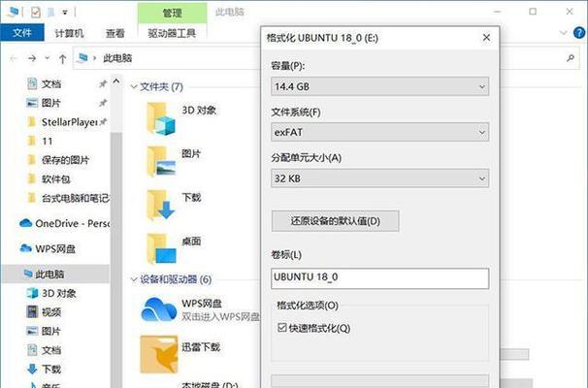Open the 分配单元大小 32 KB dropdown
588x388 pixels.
point(380,178)
